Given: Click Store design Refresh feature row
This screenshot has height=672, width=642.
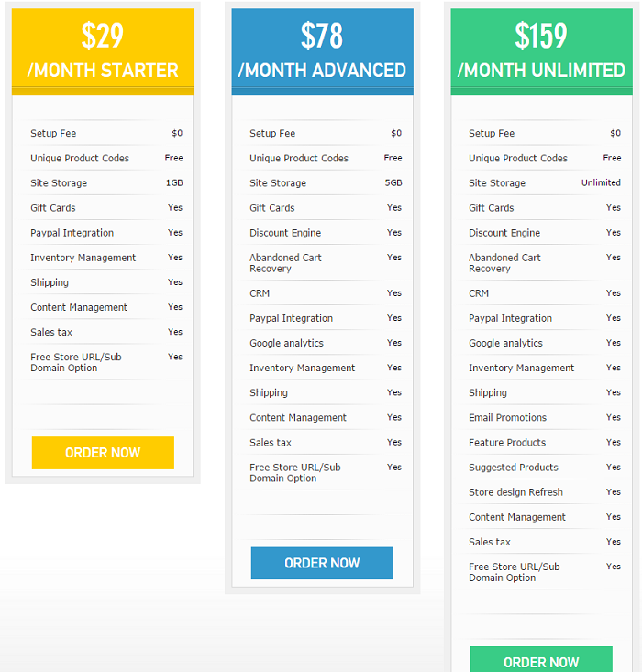Looking at the screenshot, I should point(515,492).
